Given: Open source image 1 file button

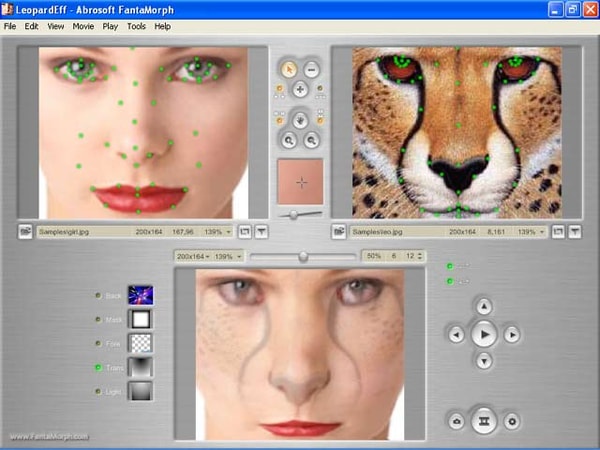Looking at the screenshot, I should coord(25,232).
